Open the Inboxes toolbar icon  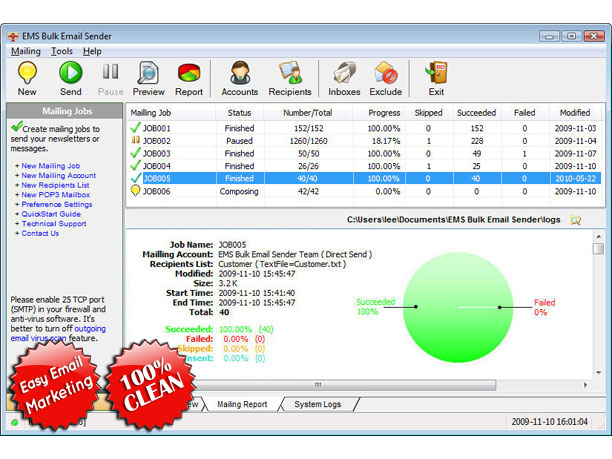tap(344, 73)
